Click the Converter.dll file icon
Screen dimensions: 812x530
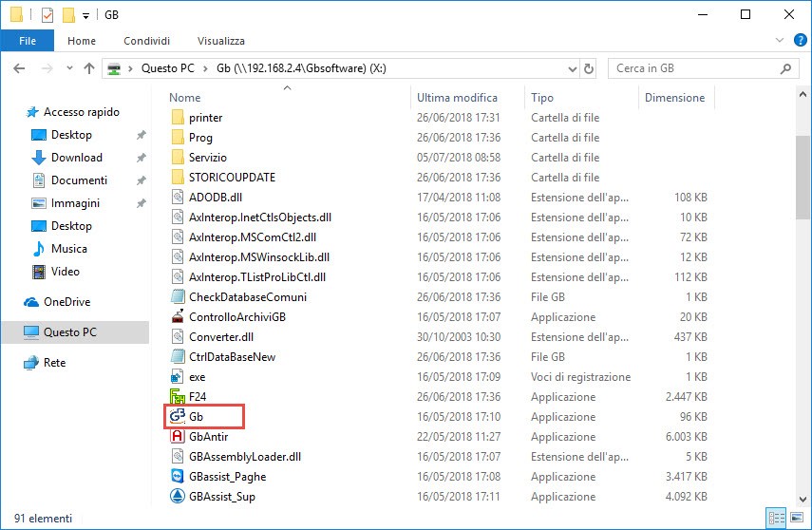[x=178, y=337]
